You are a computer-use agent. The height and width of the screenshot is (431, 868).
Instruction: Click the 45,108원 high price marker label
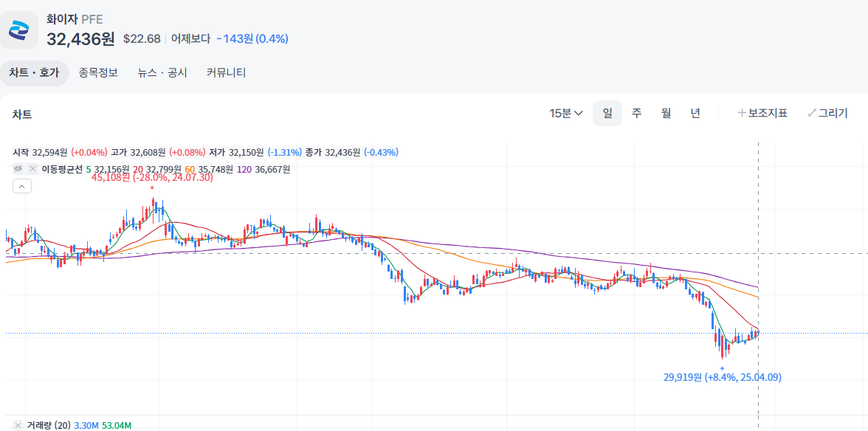(152, 178)
